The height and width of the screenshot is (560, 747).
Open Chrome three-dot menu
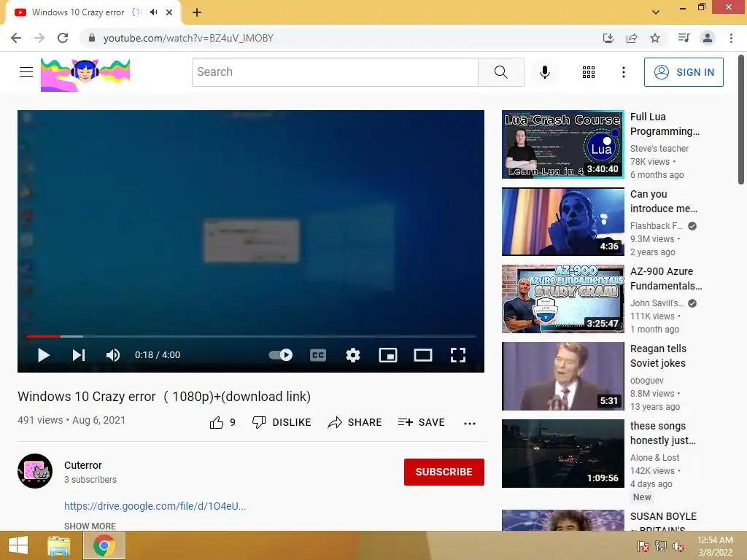coord(731,38)
